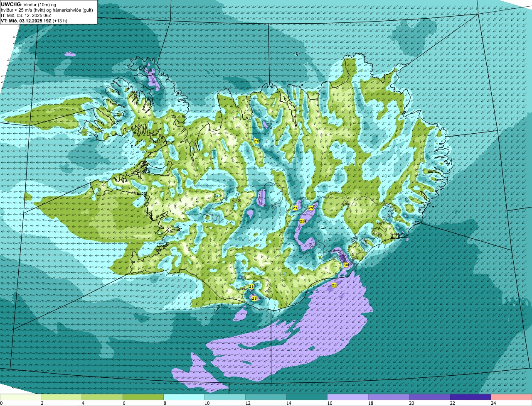Click the "20" tick label on color scale
This screenshot has width=532, height=406.
[x=411, y=403]
